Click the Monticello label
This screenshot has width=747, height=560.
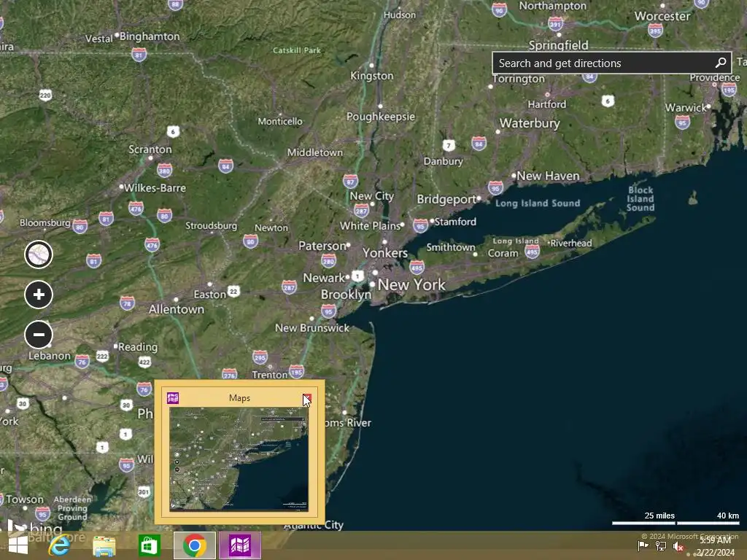[x=280, y=122]
